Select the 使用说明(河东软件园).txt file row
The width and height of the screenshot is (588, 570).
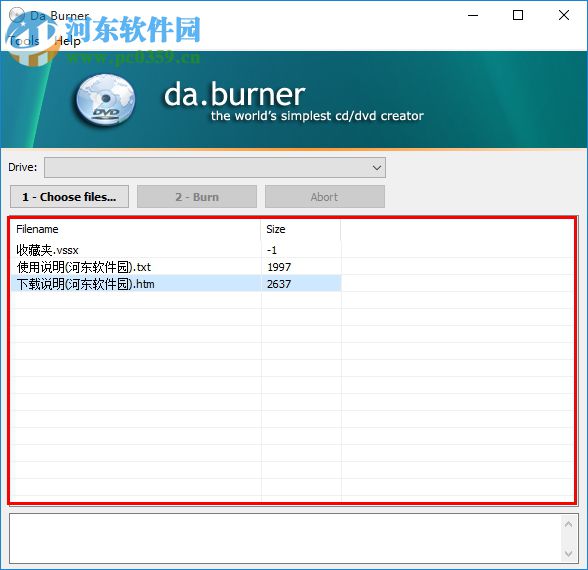pos(176,267)
